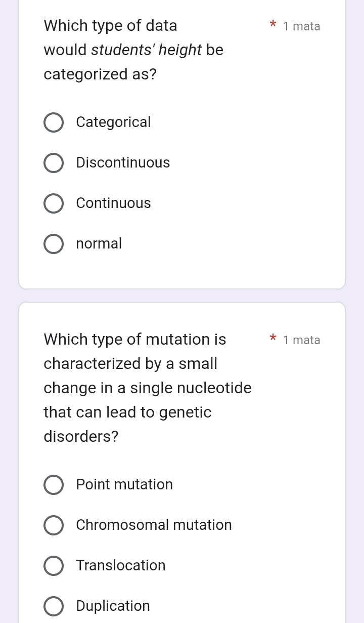Click the '1 mata' label on the mutation question

coord(302,340)
